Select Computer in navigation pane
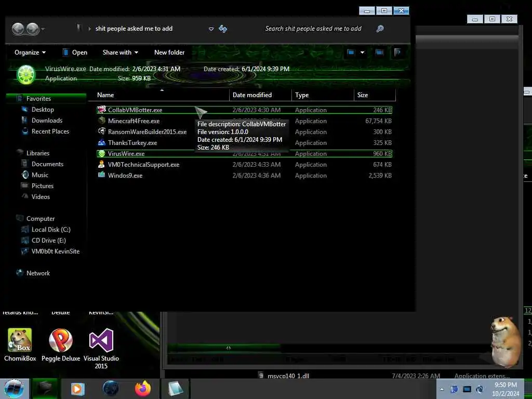The image size is (532, 399). coord(41,219)
